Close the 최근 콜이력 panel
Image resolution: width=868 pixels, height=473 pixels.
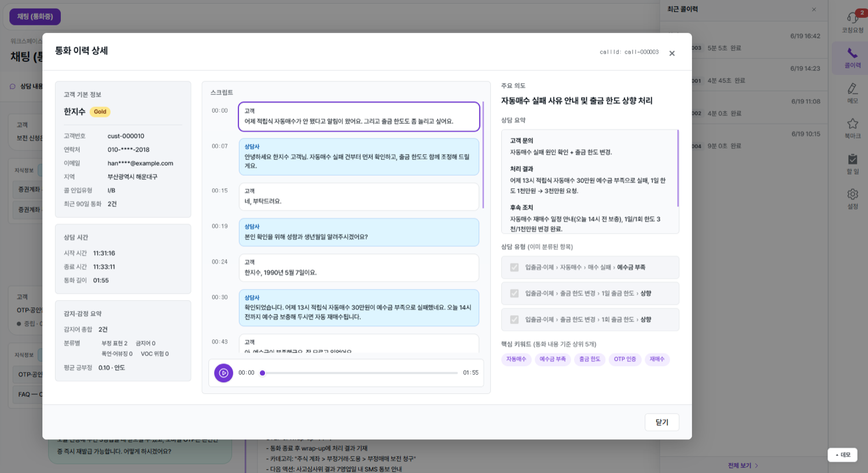point(814,9)
